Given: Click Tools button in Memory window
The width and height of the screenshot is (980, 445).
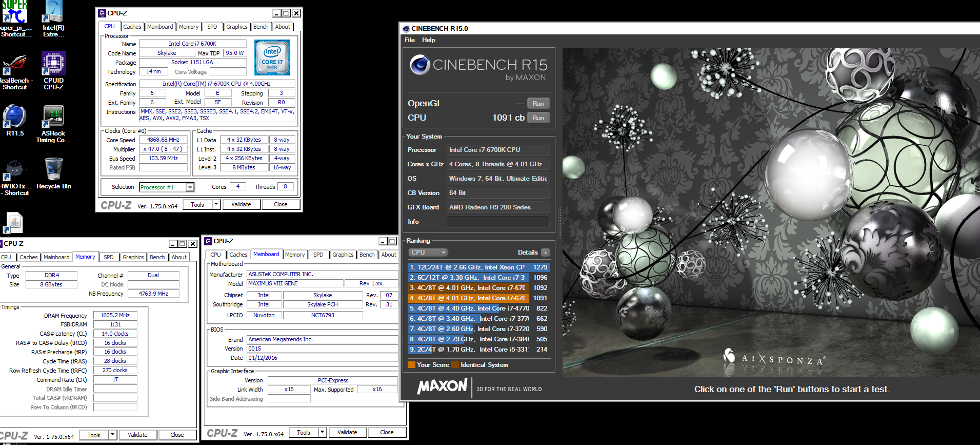Looking at the screenshot, I should [x=94, y=435].
